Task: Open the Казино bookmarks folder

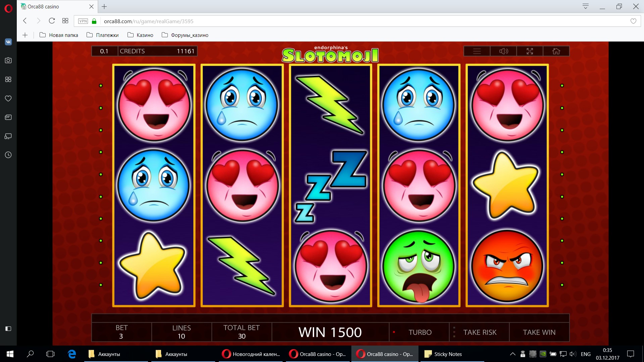Action: click(140, 35)
